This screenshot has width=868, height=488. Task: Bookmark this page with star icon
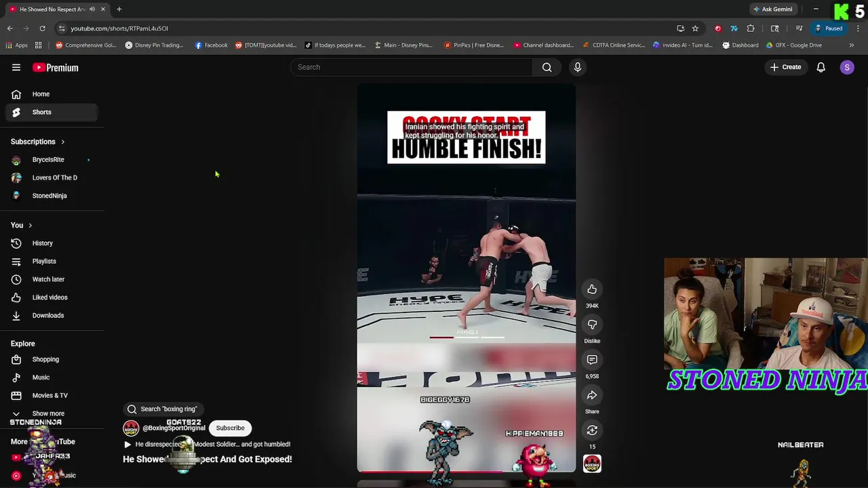[695, 28]
